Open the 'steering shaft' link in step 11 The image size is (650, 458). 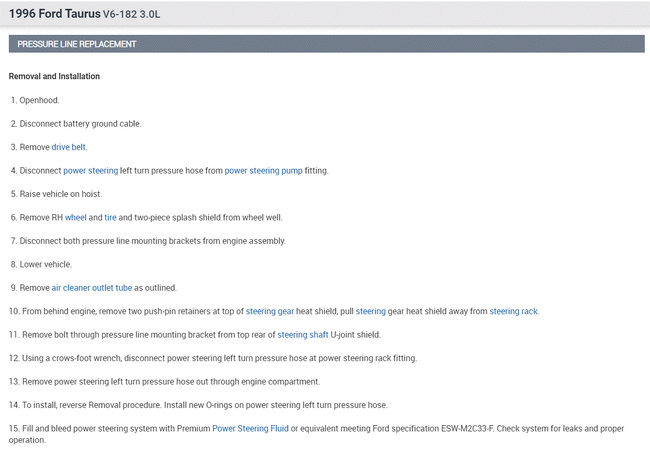tap(302, 335)
